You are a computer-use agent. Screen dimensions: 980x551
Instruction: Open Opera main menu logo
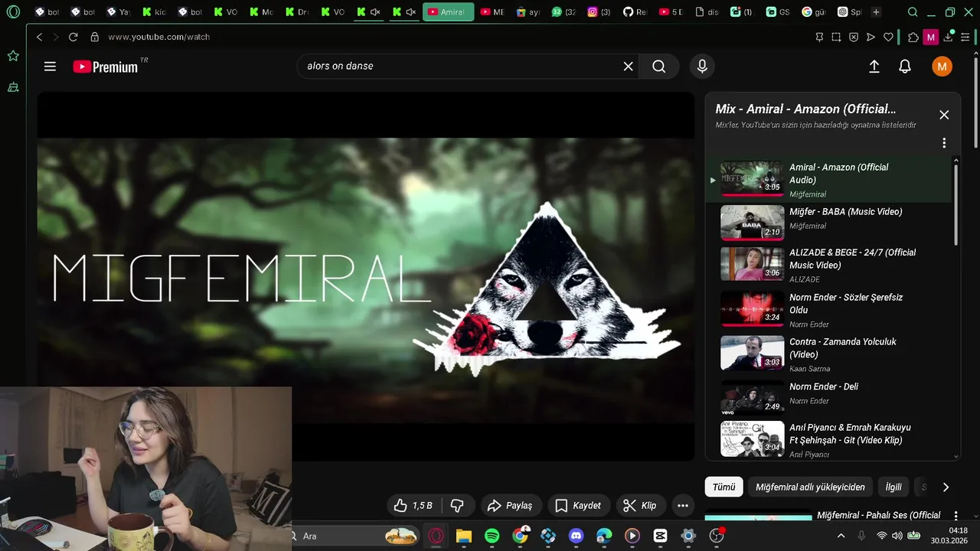[13, 12]
